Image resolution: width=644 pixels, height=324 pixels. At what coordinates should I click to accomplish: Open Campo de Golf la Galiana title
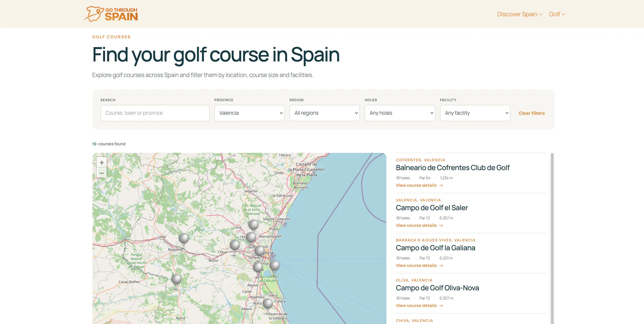436,248
